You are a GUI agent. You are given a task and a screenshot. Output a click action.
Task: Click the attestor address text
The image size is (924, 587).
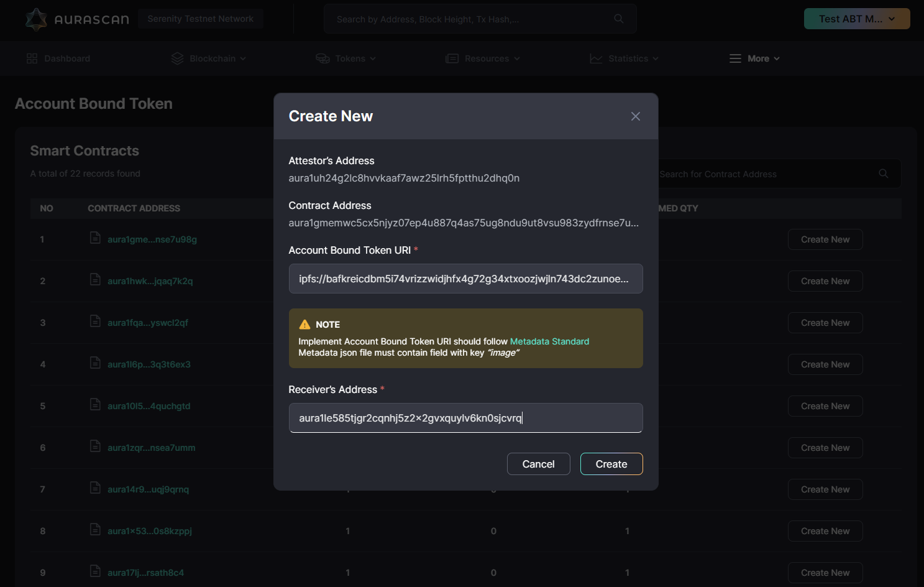pos(404,178)
